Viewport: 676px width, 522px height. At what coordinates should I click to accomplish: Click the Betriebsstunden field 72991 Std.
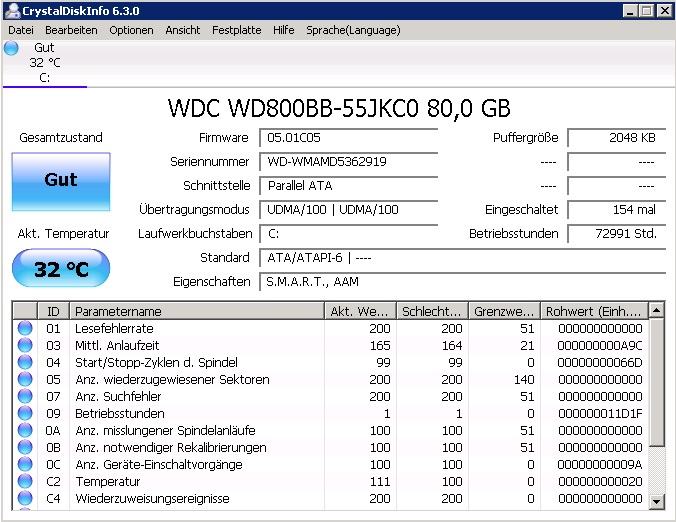click(617, 234)
